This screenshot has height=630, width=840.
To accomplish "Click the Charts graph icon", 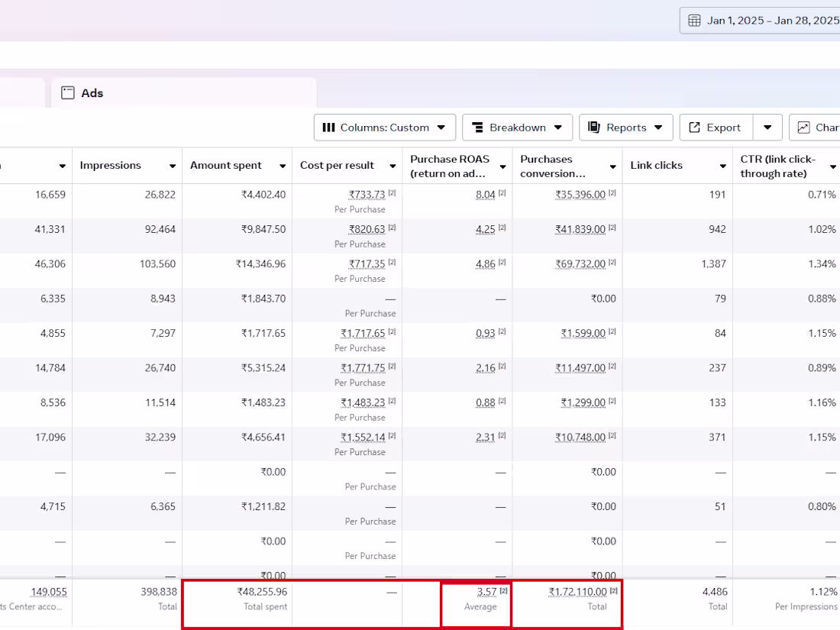I will click(803, 128).
